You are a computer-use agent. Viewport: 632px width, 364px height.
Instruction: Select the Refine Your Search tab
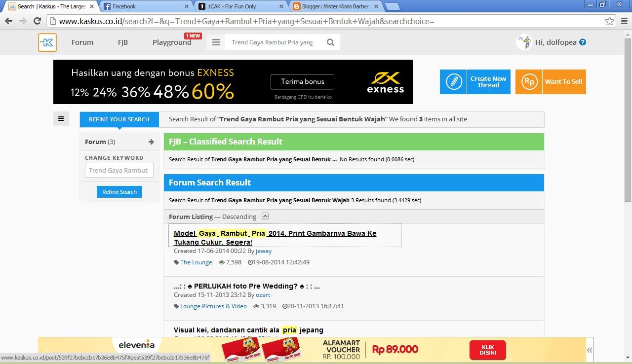pos(119,119)
